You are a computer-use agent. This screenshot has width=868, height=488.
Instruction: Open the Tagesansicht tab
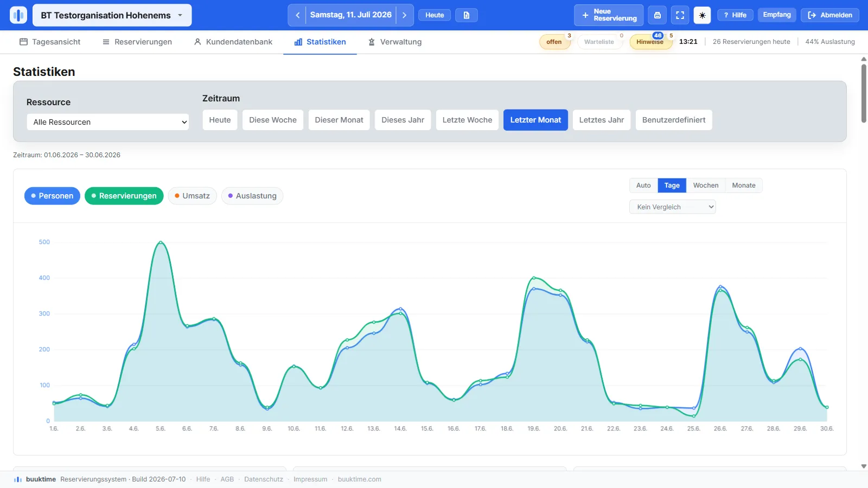point(50,42)
